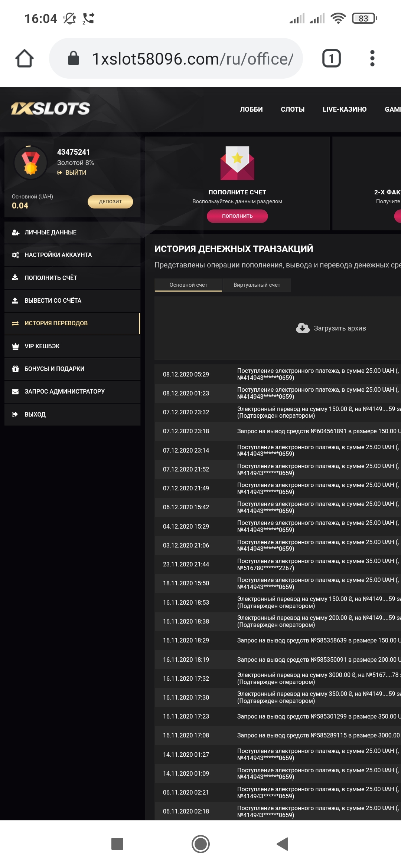Select the Основной счет tab

pyautogui.click(x=188, y=285)
